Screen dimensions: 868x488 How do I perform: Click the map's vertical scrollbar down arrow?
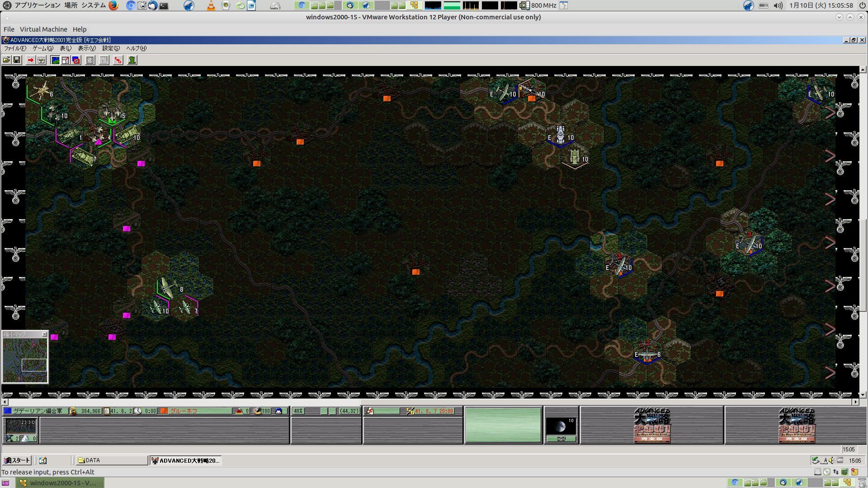(863, 394)
